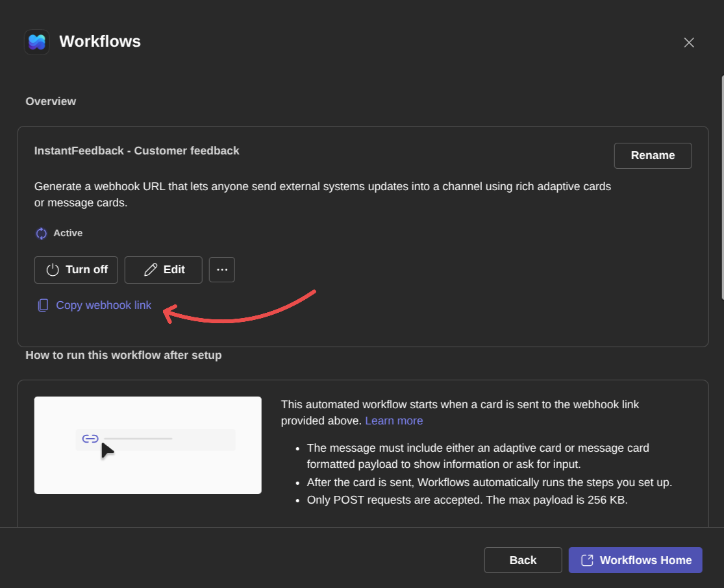This screenshot has width=724, height=588.
Task: Click the 'Overview' heading
Action: pyautogui.click(x=51, y=101)
